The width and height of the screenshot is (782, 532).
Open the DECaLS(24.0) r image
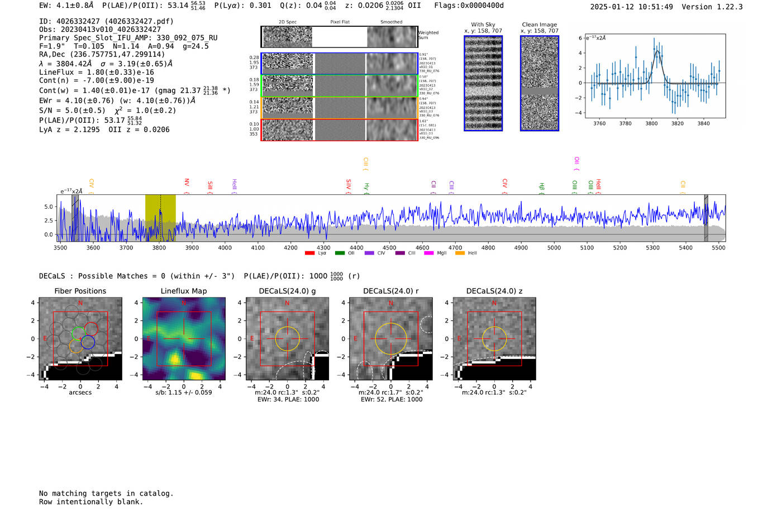(x=391, y=339)
